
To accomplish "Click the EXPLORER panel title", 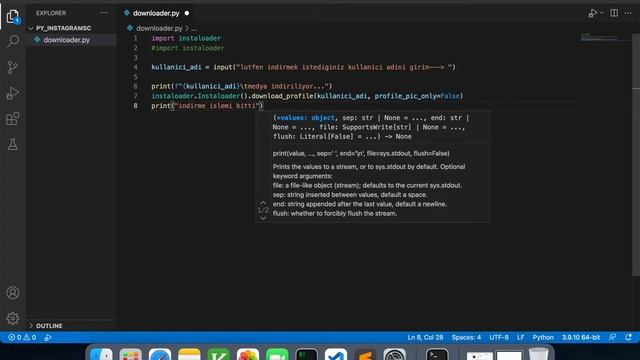I will (51, 13).
